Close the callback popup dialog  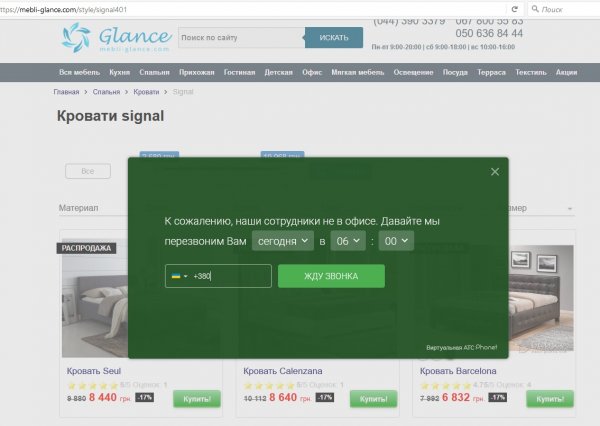[494, 172]
